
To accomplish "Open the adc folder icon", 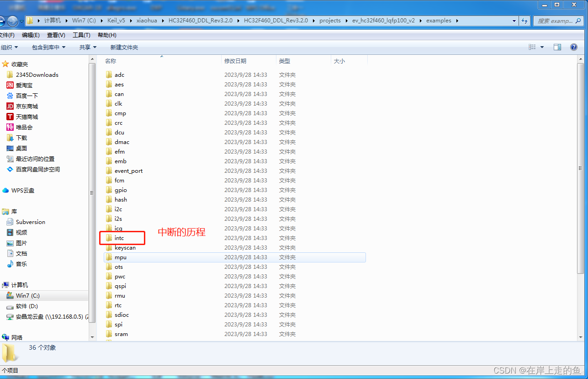I will tap(109, 75).
